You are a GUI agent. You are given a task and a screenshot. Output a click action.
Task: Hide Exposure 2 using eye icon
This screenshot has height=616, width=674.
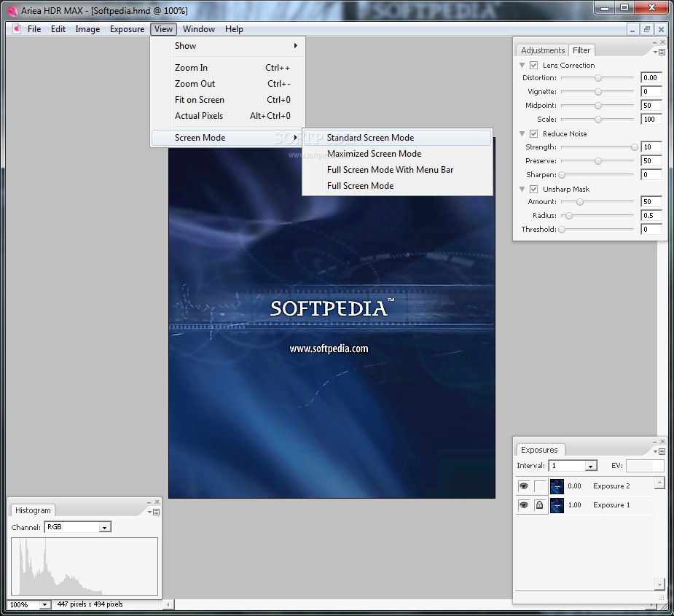[x=524, y=486]
